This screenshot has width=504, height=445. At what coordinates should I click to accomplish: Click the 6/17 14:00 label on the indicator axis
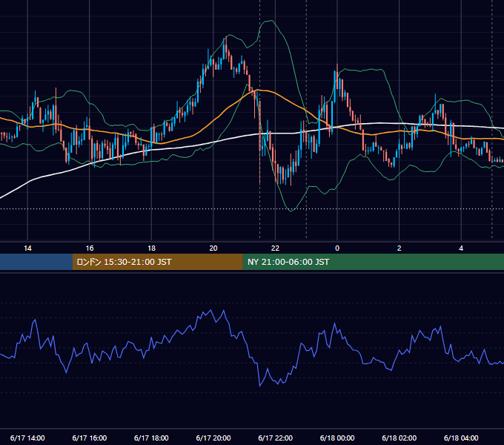(x=27, y=438)
